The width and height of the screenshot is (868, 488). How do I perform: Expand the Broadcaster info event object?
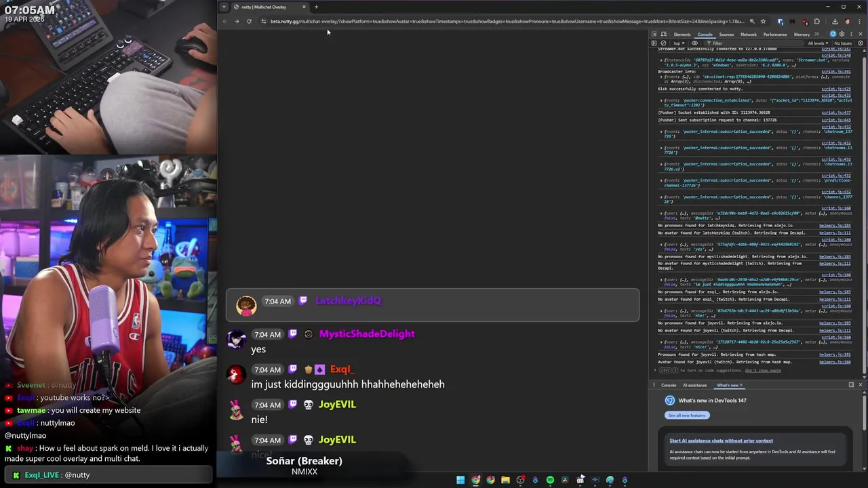point(662,77)
